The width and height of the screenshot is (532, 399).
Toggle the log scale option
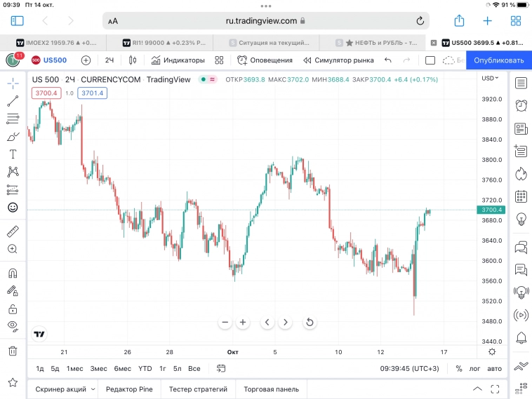(x=475, y=368)
